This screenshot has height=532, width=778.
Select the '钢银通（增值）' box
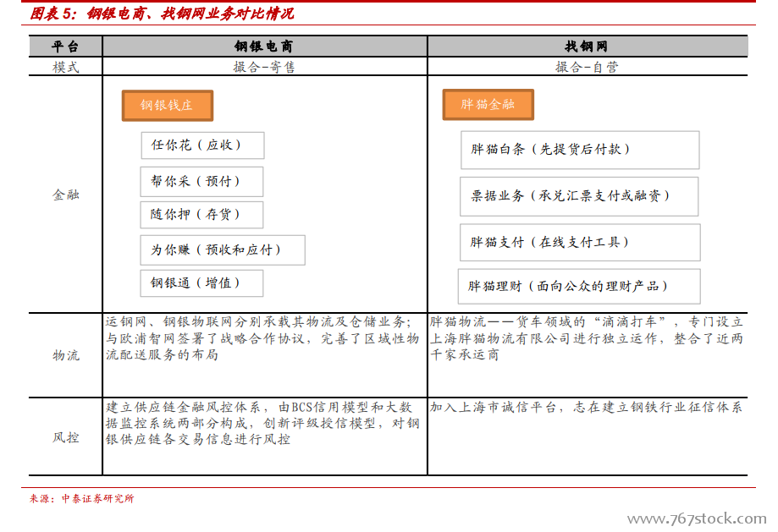[201, 283]
